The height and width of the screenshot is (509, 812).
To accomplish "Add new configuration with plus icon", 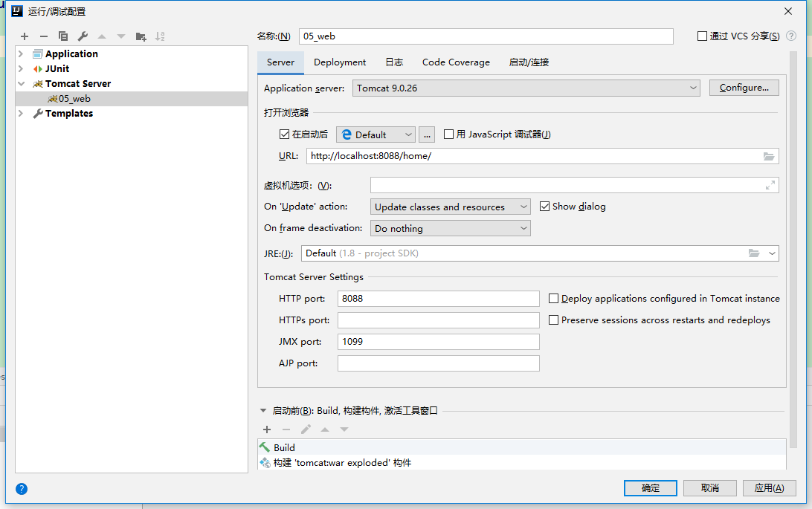I will (25, 36).
